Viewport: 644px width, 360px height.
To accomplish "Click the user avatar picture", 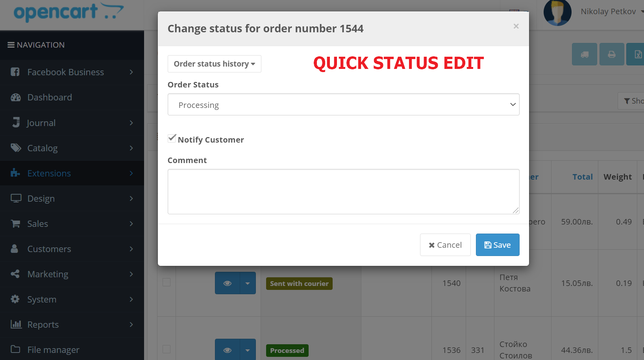I will point(557,13).
